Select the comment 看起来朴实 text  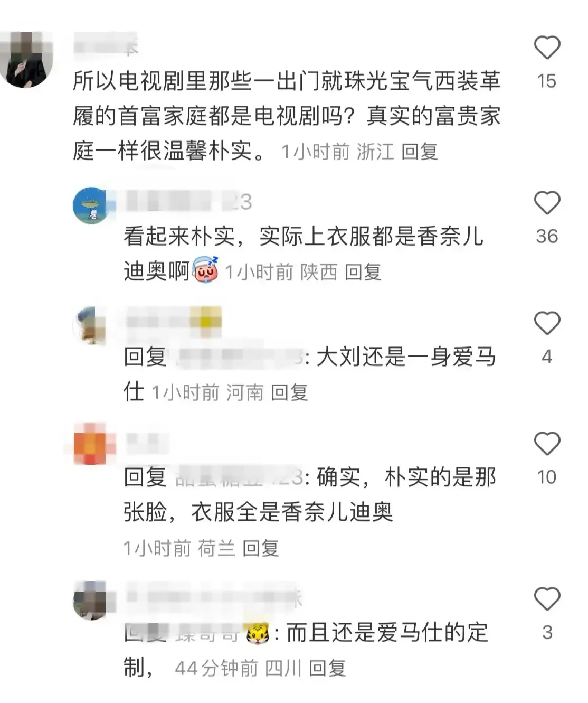pos(303,254)
